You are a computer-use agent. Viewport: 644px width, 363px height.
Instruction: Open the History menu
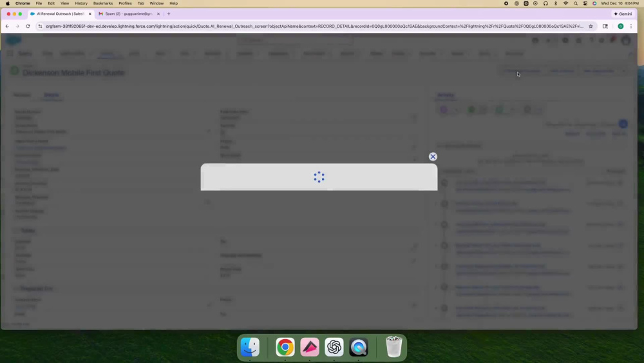[x=81, y=3]
